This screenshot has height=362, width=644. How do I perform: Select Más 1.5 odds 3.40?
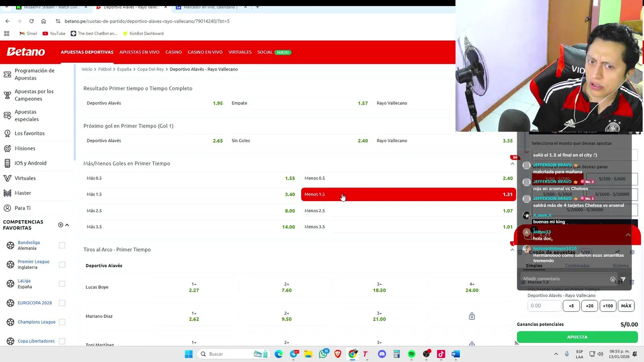(191, 194)
